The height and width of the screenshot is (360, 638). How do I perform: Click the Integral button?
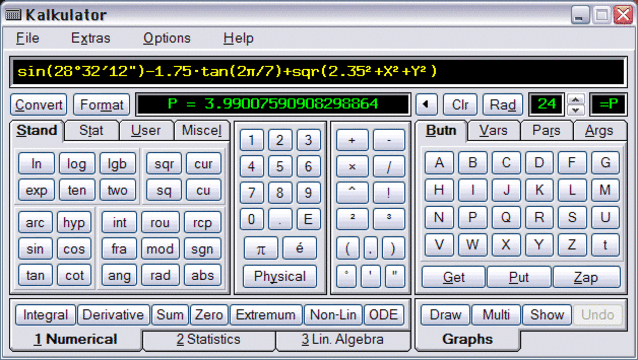[x=45, y=315]
